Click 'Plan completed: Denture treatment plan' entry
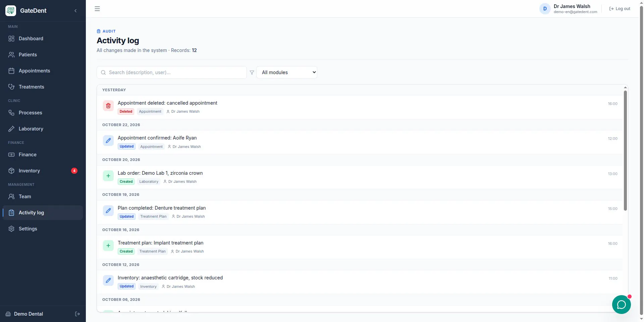 pos(162,208)
